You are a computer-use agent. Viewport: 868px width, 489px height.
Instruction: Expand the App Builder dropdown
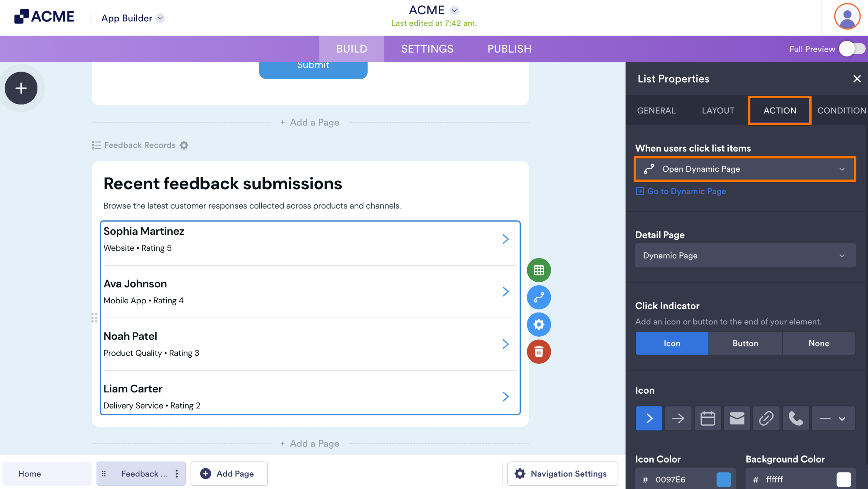coord(160,18)
